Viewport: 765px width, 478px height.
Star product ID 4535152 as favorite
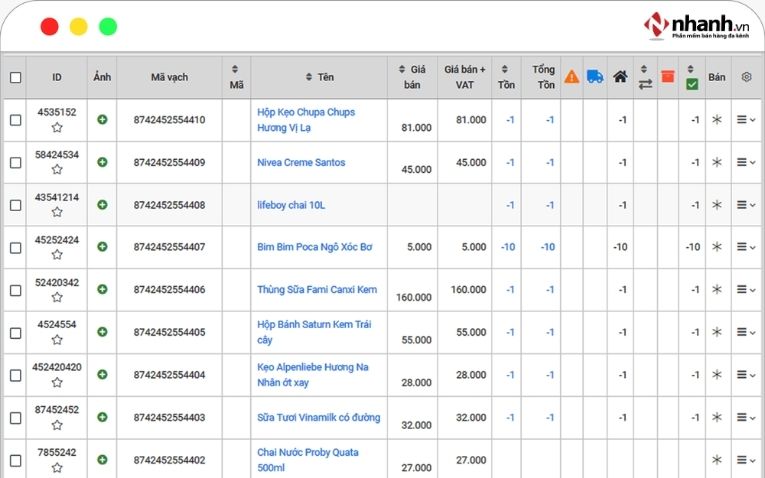pyautogui.click(x=57, y=127)
